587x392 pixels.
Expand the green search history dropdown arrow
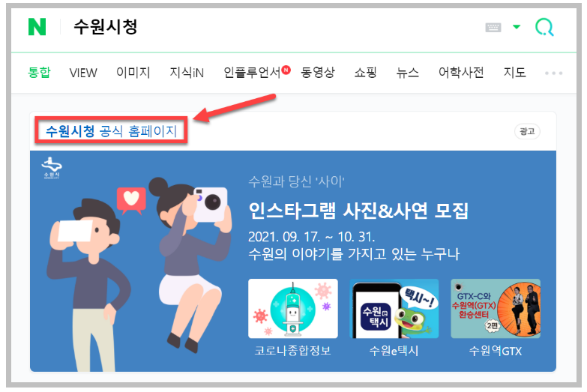(517, 26)
